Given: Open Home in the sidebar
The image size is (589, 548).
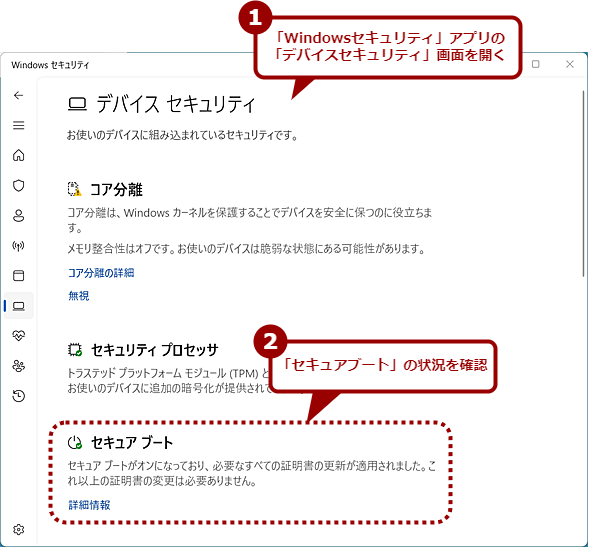Looking at the screenshot, I should click(18, 155).
